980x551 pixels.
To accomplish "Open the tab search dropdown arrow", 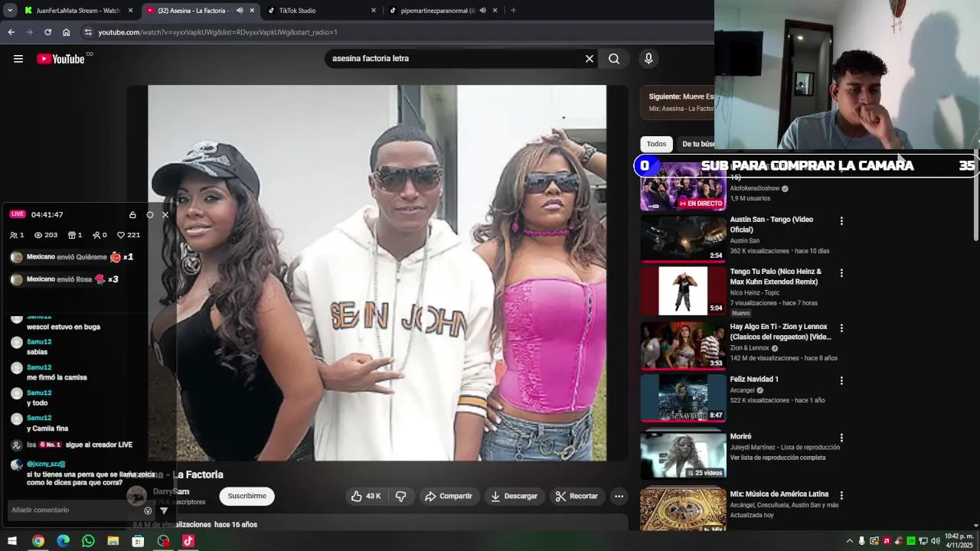I will [x=10, y=11].
